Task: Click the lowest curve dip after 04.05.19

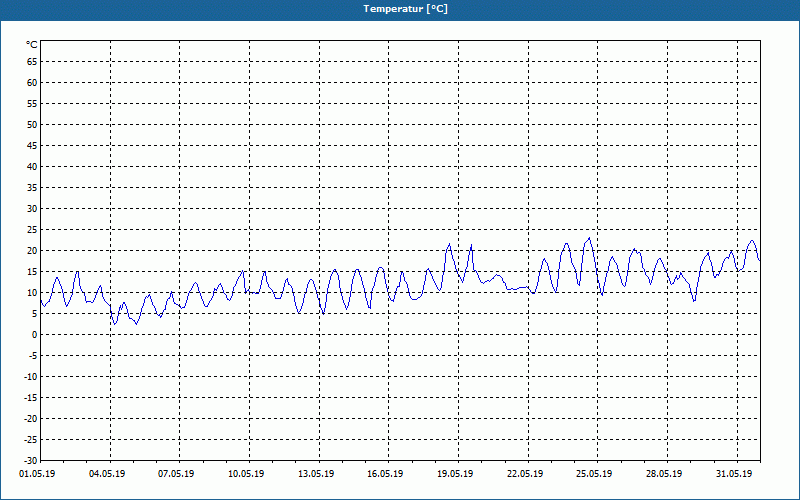Action: coord(115,324)
